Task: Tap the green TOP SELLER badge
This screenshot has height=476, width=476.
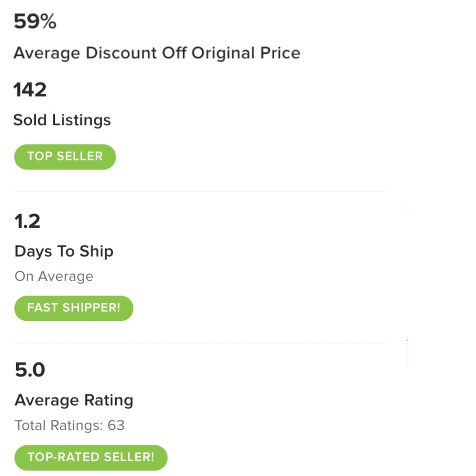Action: 65,157
